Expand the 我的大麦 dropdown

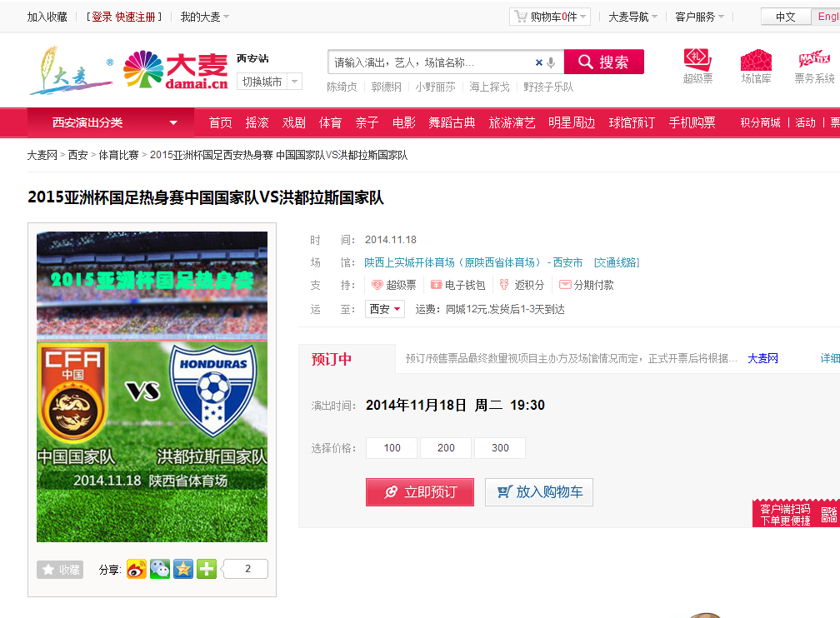coord(205,17)
